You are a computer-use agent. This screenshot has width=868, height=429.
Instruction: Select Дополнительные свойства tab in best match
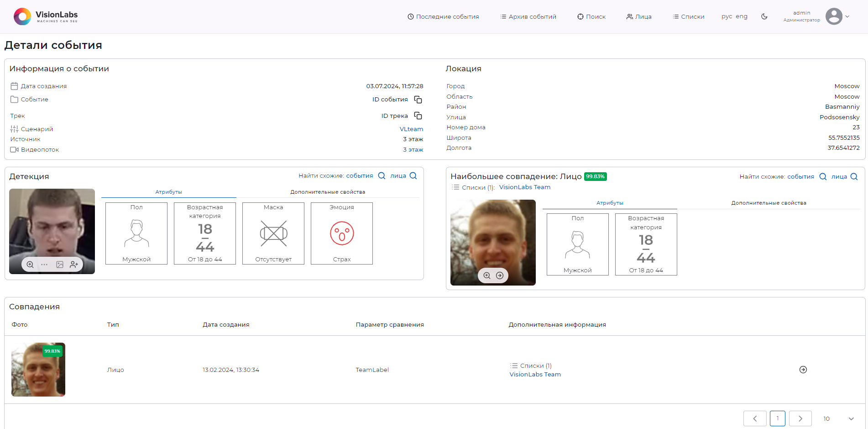pos(769,203)
